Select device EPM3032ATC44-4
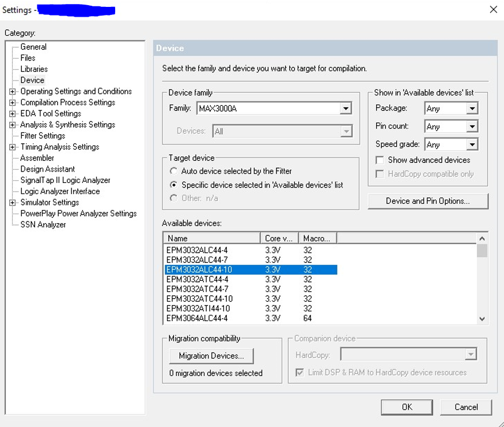 251,279
